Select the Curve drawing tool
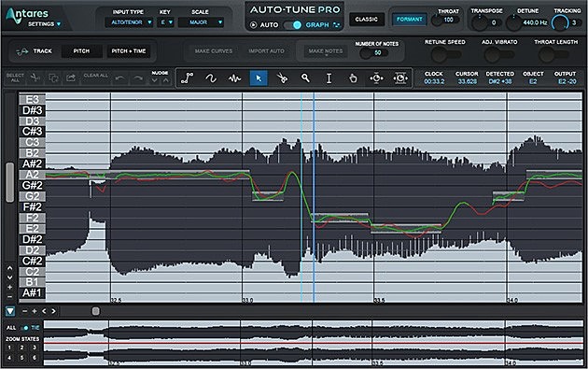This screenshot has height=369, width=588. (x=211, y=78)
